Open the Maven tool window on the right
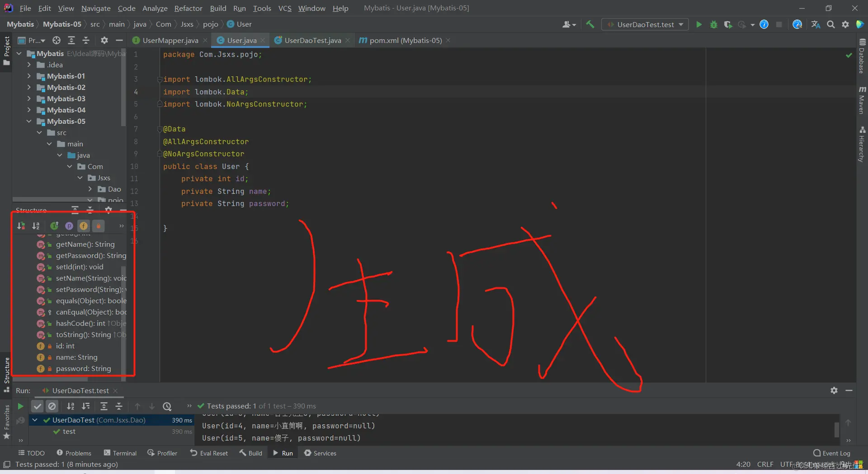This screenshot has height=474, width=868. tap(862, 100)
